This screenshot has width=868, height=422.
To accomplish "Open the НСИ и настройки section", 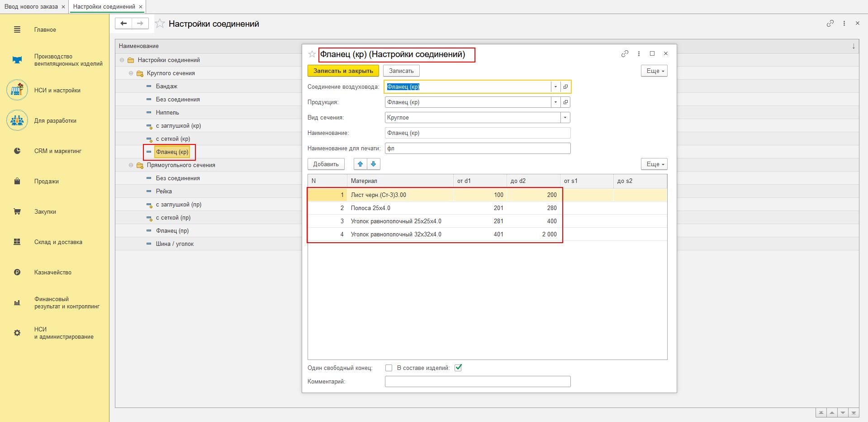I will click(57, 91).
